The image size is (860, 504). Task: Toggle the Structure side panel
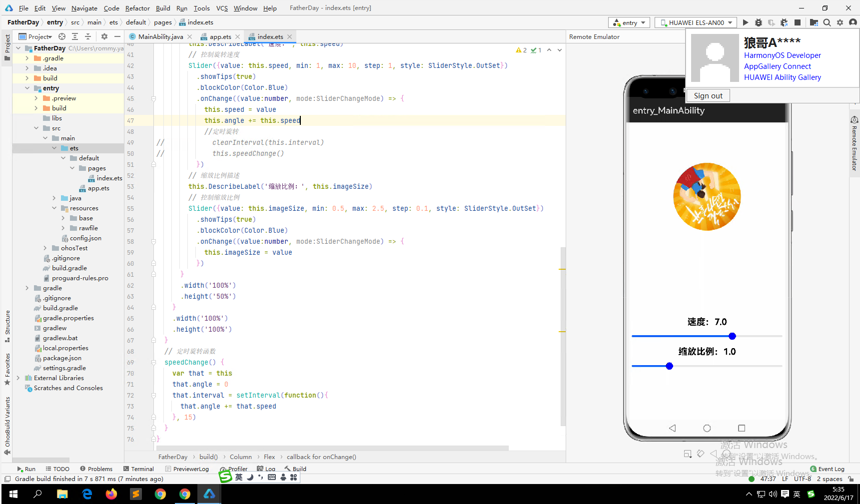(x=7, y=326)
